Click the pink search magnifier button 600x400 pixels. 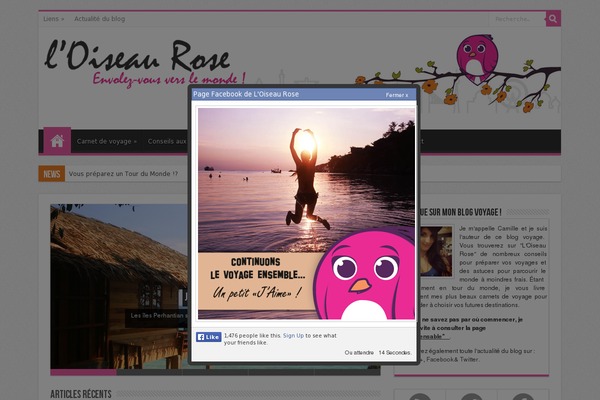553,19
